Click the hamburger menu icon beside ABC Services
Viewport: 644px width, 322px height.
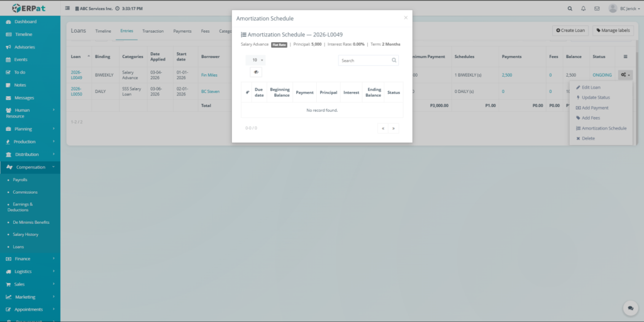pyautogui.click(x=67, y=9)
